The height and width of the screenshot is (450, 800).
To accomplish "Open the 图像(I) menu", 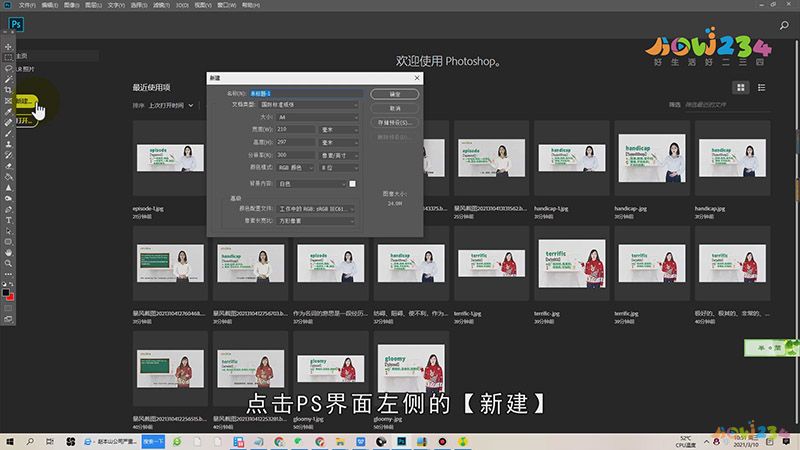I will [x=71, y=5].
